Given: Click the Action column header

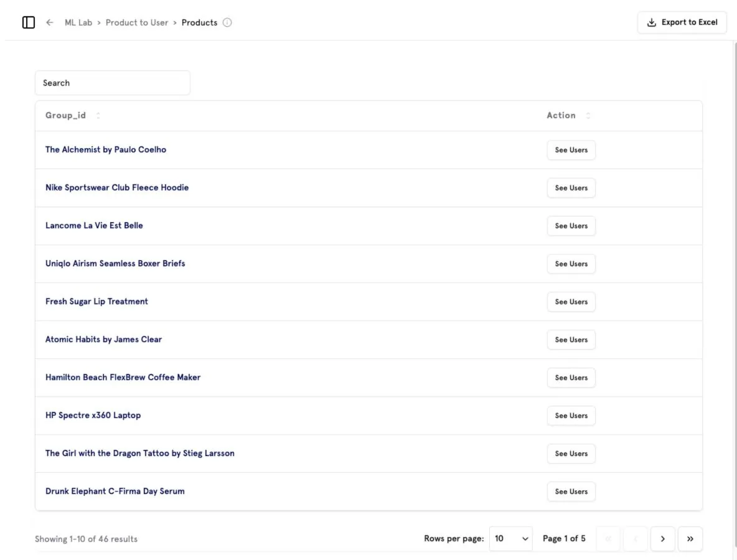Looking at the screenshot, I should (561, 116).
